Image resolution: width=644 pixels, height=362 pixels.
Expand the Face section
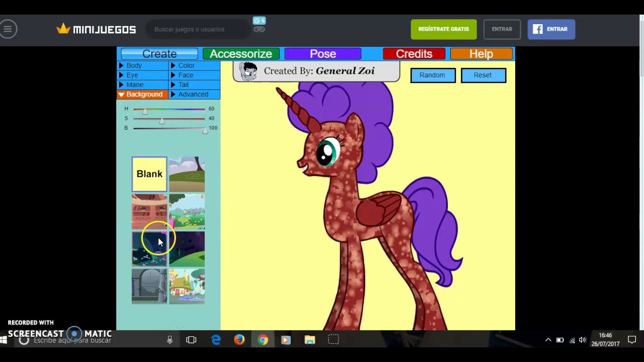(194, 75)
